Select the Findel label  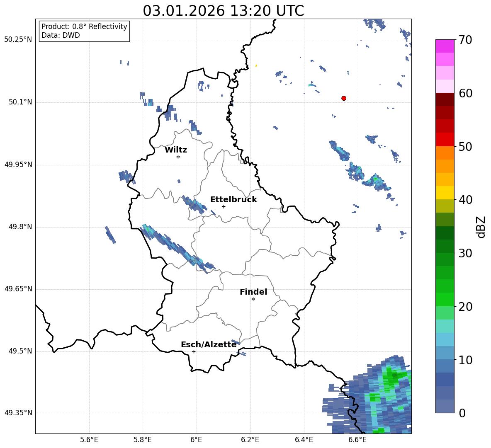click(253, 292)
